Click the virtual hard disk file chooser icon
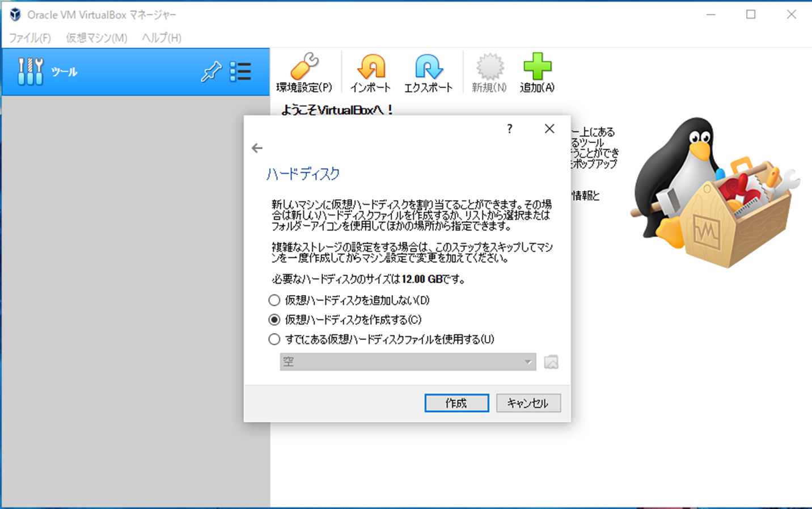Screen dimensions: 812x509 coord(552,361)
